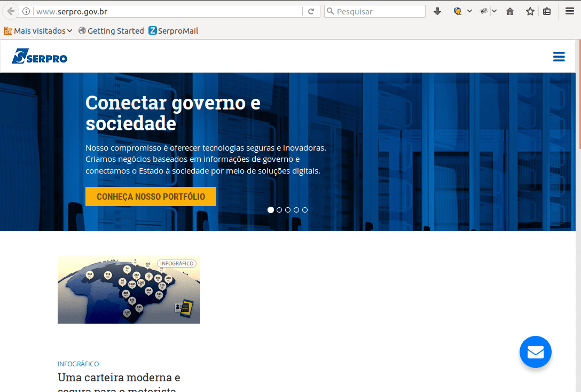Click the Firefox Home icon
The width and height of the screenshot is (581, 392).
(x=509, y=11)
